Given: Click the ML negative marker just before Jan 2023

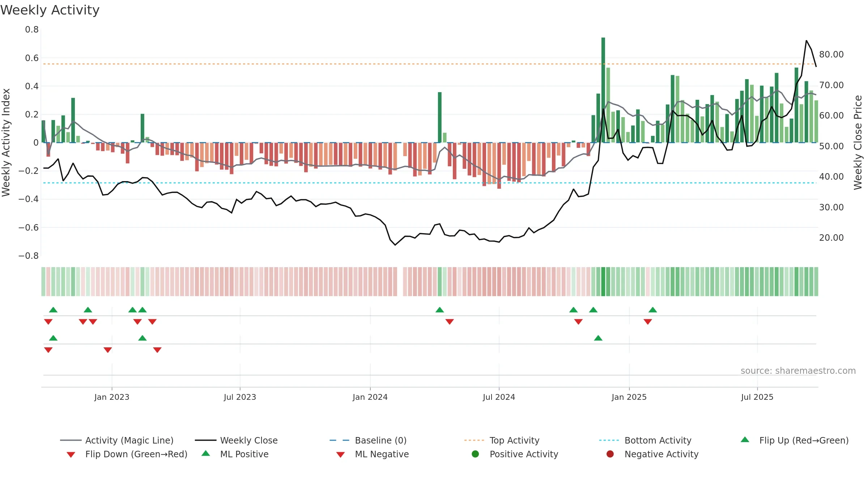Looking at the screenshot, I should tap(107, 350).
